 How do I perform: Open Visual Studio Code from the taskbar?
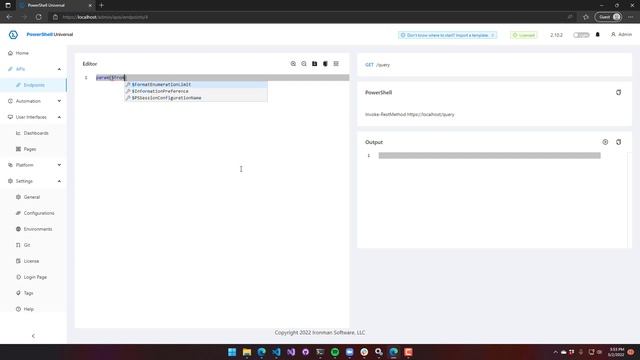[x=276, y=352]
